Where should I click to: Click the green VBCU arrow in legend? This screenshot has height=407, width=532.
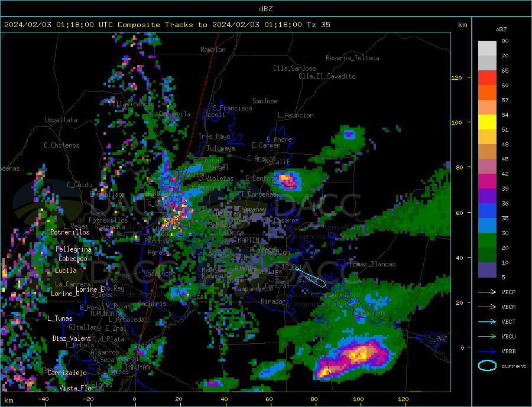click(487, 337)
